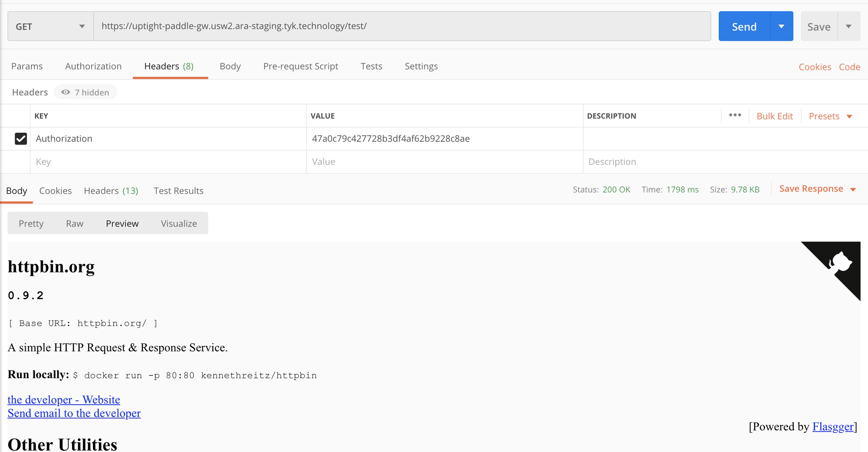
Task: Select the Raw response view
Action: [x=75, y=223]
